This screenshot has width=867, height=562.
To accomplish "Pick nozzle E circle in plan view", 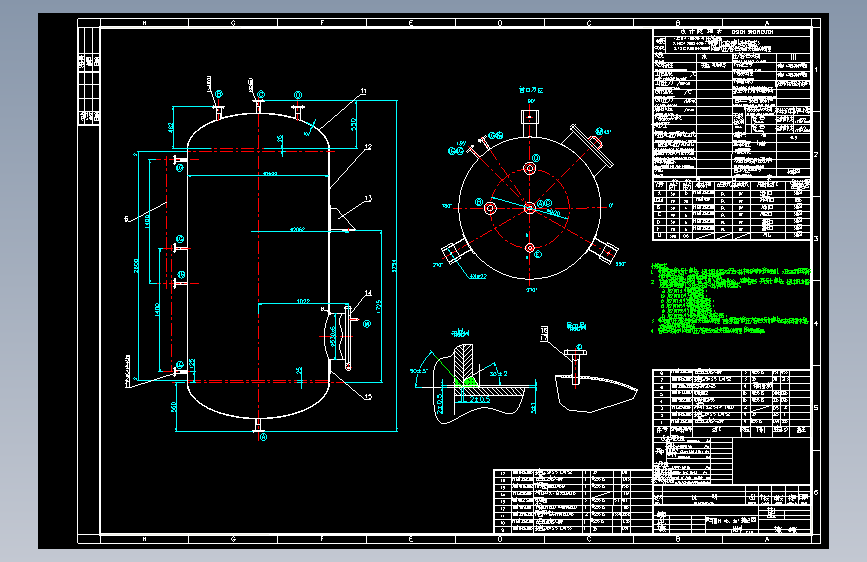I will (530, 248).
